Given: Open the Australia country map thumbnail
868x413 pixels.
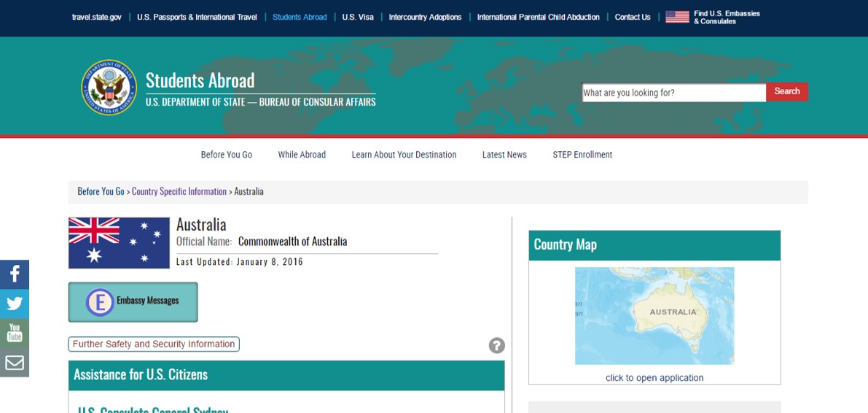Looking at the screenshot, I should [x=654, y=316].
